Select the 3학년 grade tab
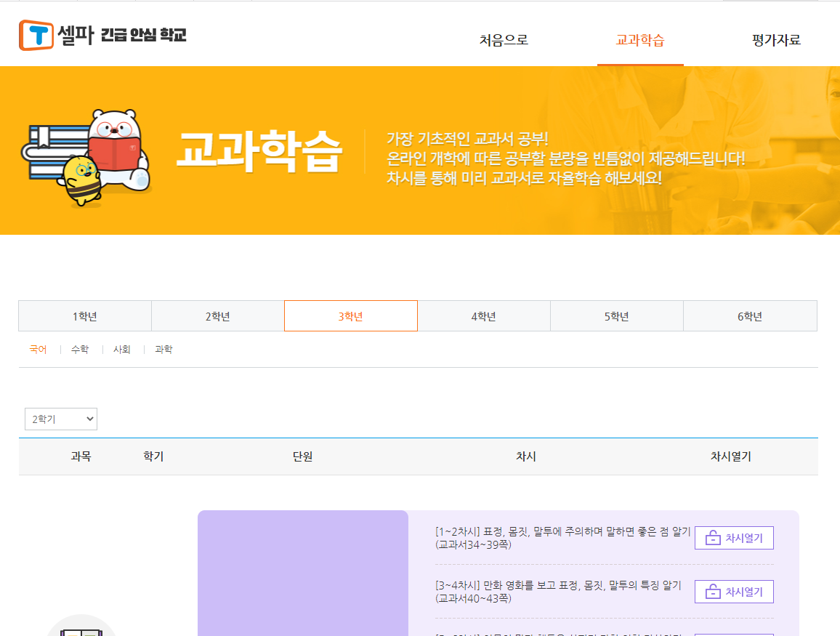Screen dimensions: 840x636 click(x=351, y=316)
